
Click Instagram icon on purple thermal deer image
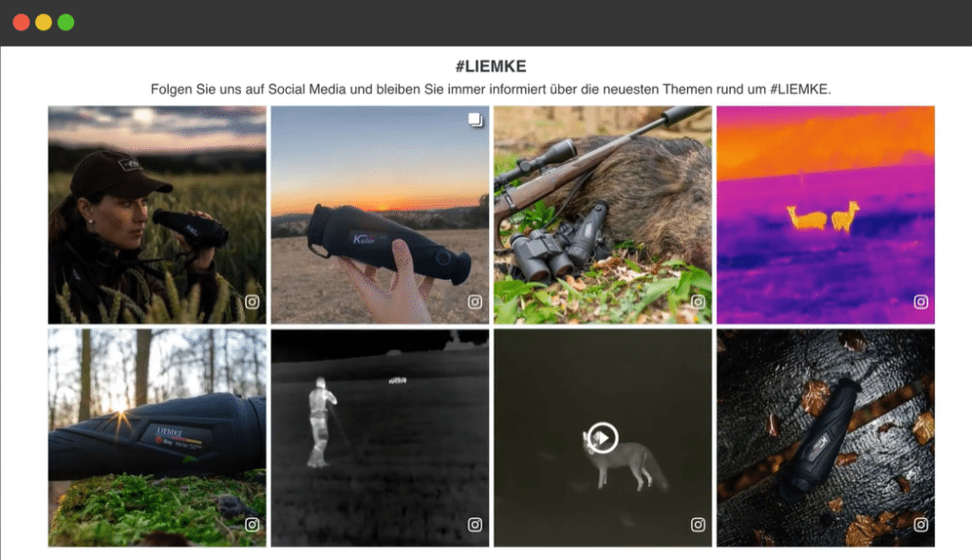pyautogui.click(x=921, y=302)
